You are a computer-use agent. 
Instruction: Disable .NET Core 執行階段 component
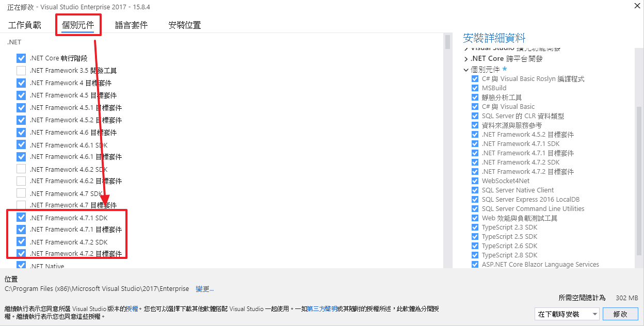point(21,58)
